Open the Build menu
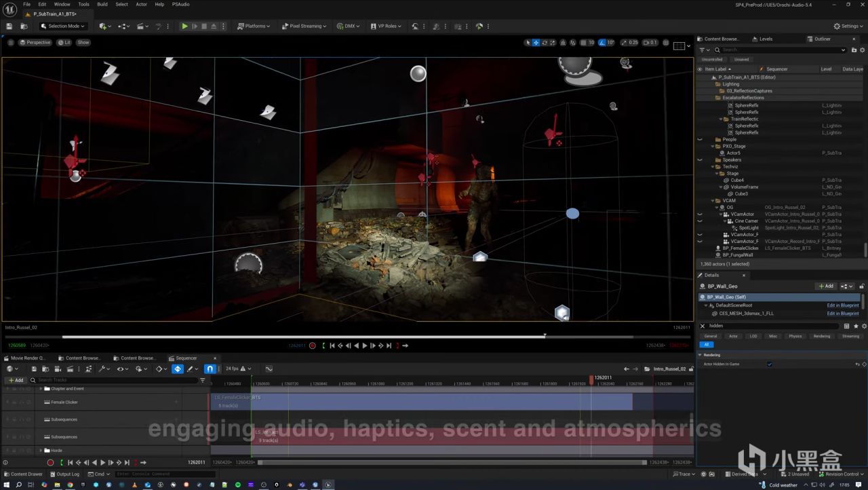The height and width of the screenshot is (490, 868). click(102, 4)
